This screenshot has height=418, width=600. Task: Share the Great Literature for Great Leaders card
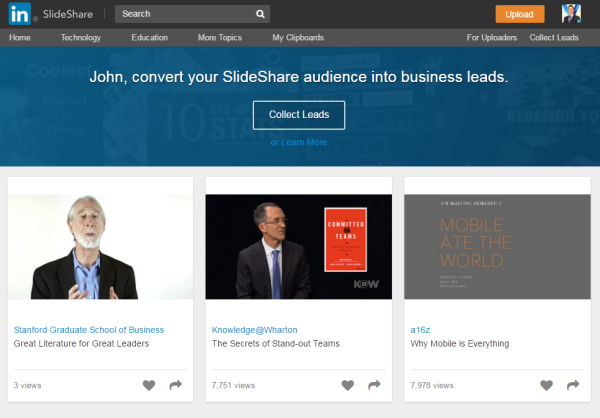coord(176,385)
